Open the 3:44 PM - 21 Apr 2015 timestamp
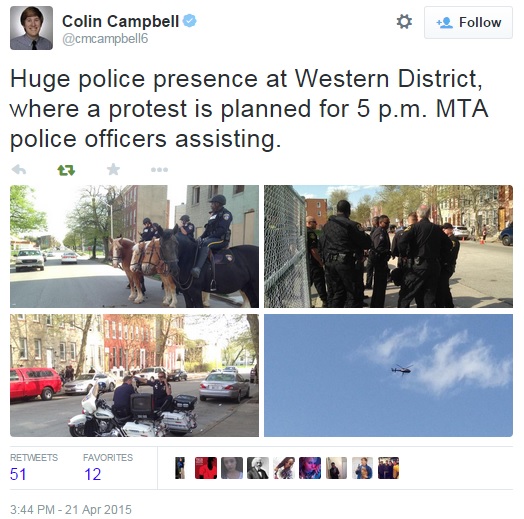524x519 pixels. click(x=71, y=510)
